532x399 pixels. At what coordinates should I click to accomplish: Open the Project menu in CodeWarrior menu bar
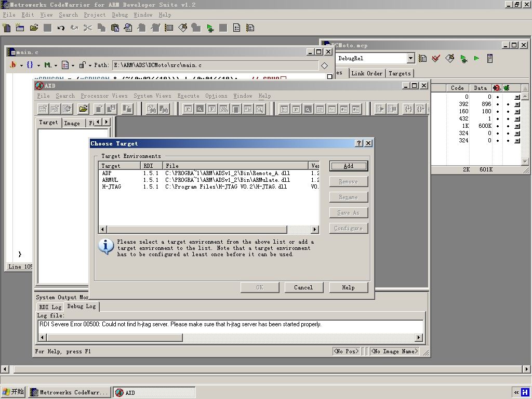pyautogui.click(x=95, y=15)
